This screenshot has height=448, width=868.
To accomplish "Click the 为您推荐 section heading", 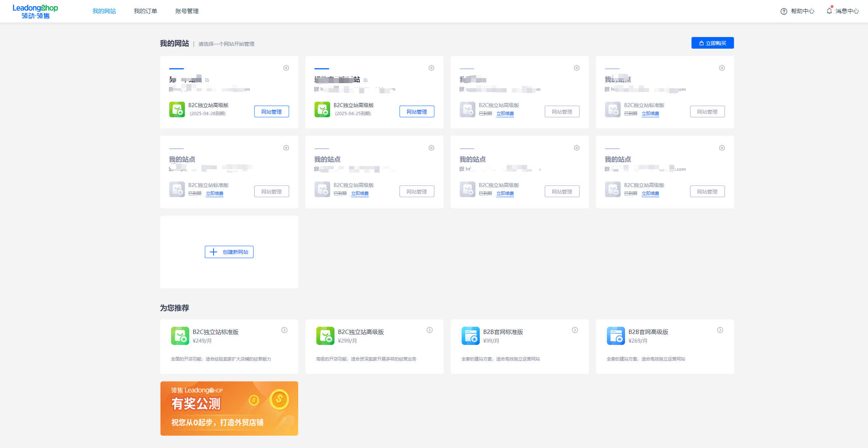I will click(x=174, y=308).
